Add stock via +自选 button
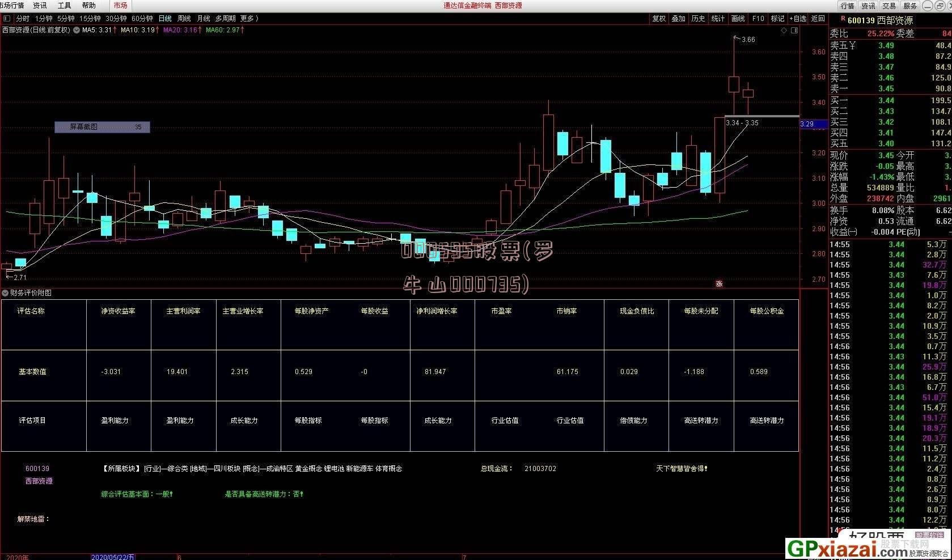The image size is (952, 560). pyautogui.click(x=798, y=19)
